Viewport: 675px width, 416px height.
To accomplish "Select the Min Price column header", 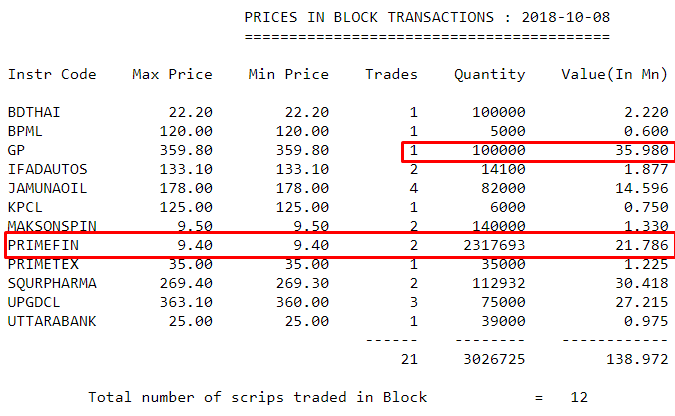I will coord(288,74).
